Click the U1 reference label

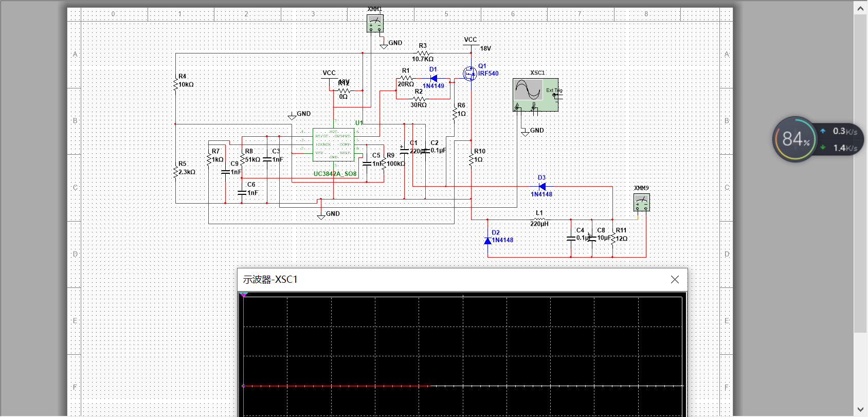359,122
